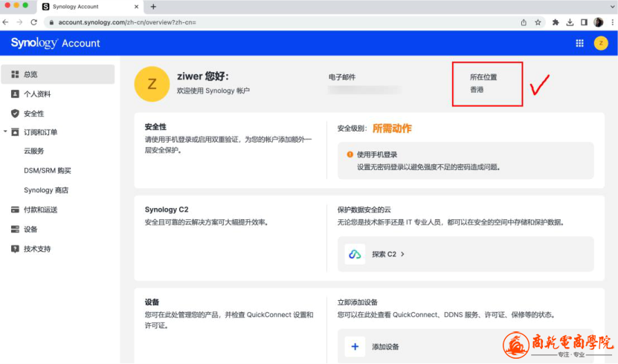Click the plus icon for 添加设备
Screen dimensions: 618x364
[x=355, y=347]
